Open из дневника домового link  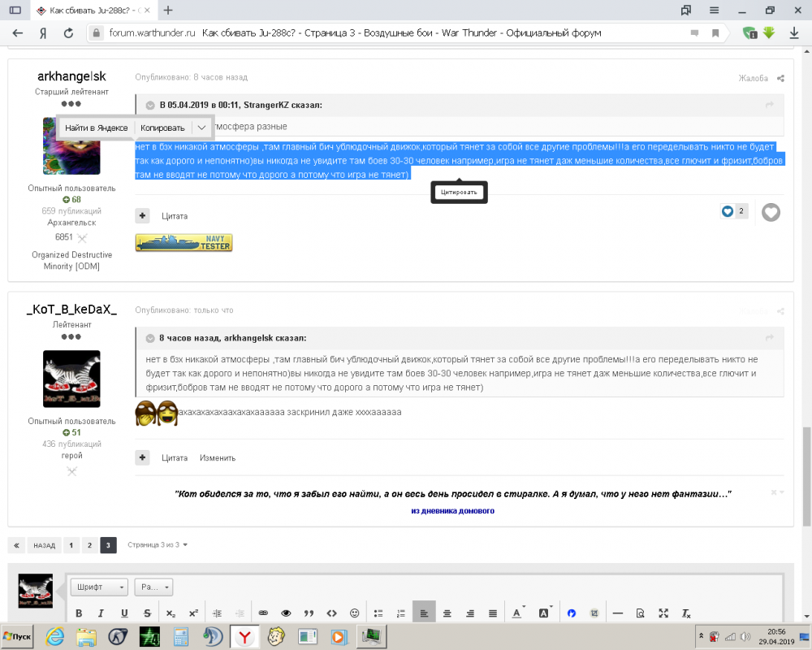pyautogui.click(x=452, y=511)
